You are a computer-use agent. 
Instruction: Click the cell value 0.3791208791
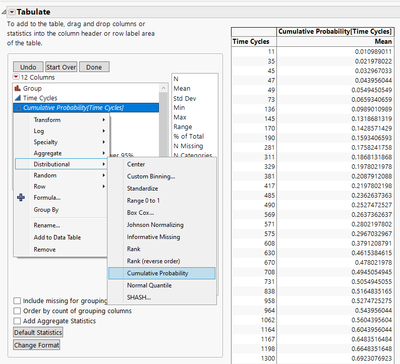coord(371,243)
